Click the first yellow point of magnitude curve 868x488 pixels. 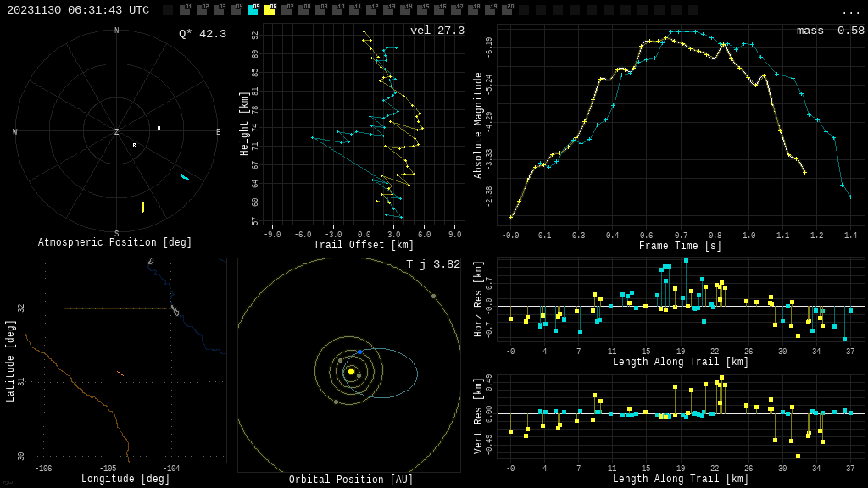[510, 218]
